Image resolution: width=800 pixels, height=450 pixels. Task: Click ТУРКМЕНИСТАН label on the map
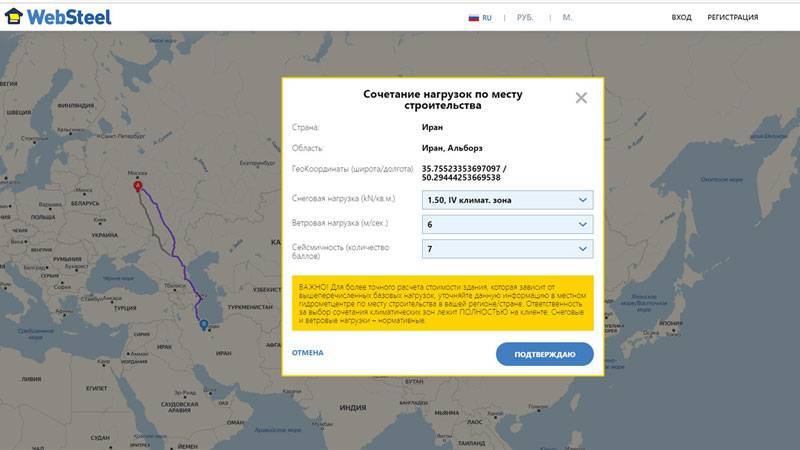tap(250, 307)
